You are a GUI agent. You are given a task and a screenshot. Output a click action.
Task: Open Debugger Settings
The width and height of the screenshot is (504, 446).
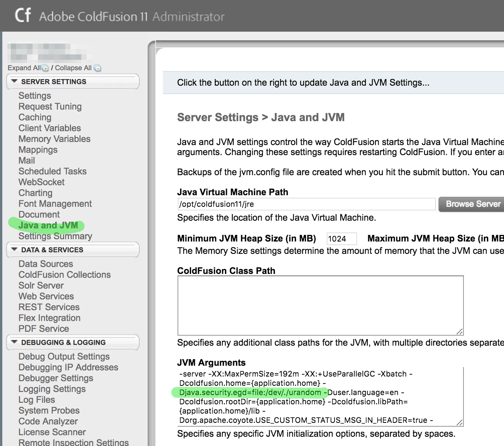(x=56, y=378)
